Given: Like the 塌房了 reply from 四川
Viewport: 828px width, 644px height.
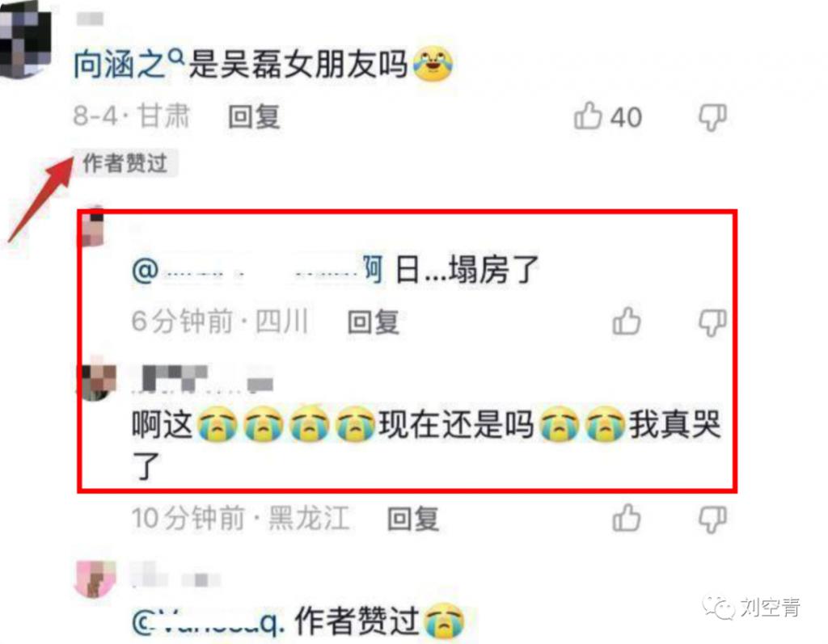Looking at the screenshot, I should (627, 321).
